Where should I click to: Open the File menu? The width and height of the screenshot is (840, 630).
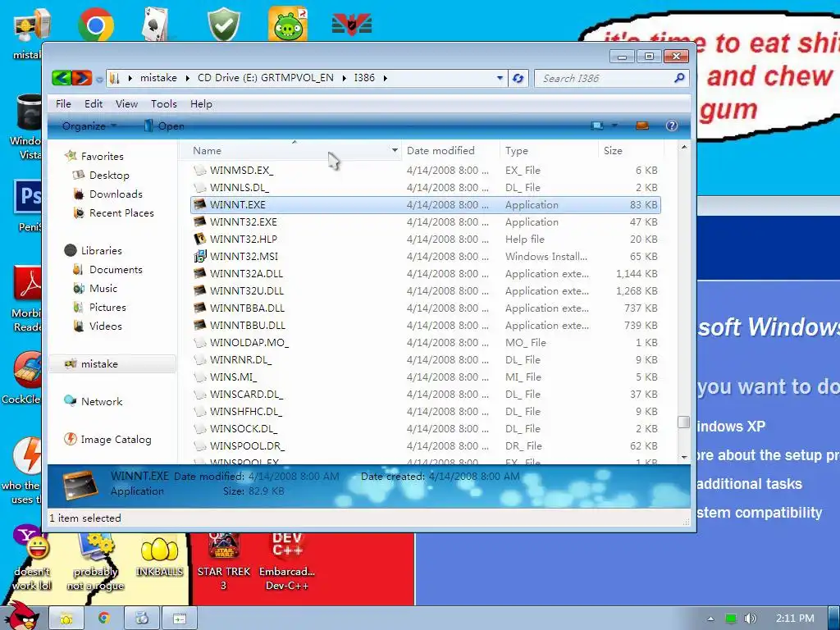(x=63, y=104)
